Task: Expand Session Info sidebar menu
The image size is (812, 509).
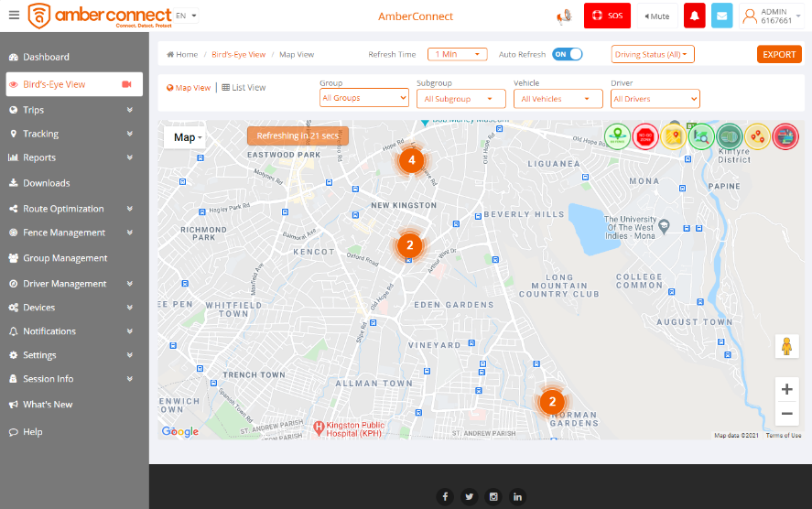Action: 71,379
